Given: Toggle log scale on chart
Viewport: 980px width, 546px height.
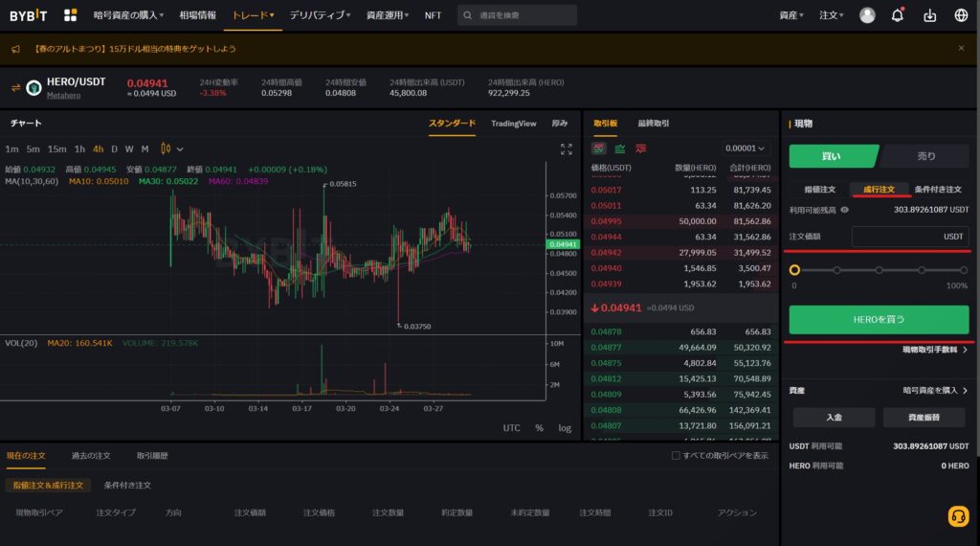Looking at the screenshot, I should (565, 428).
